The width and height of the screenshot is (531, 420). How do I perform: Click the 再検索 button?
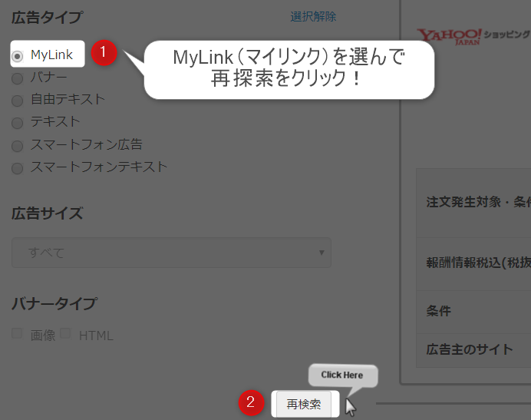point(304,404)
